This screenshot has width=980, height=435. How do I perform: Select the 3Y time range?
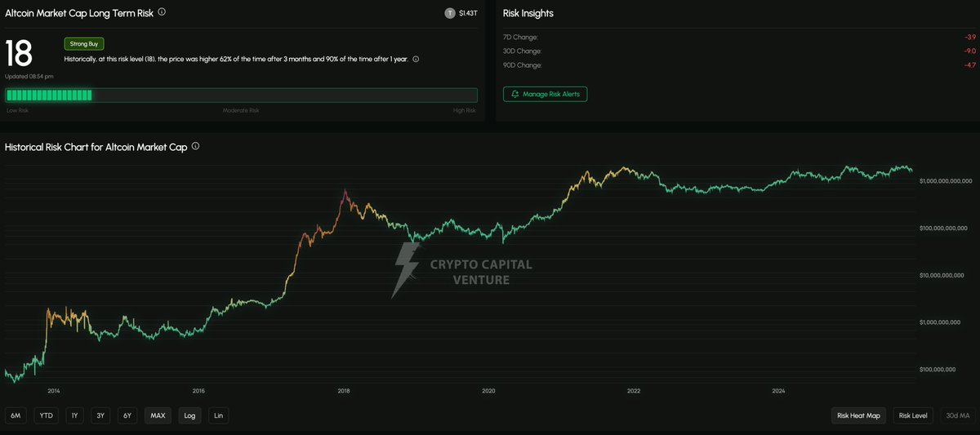click(x=100, y=415)
